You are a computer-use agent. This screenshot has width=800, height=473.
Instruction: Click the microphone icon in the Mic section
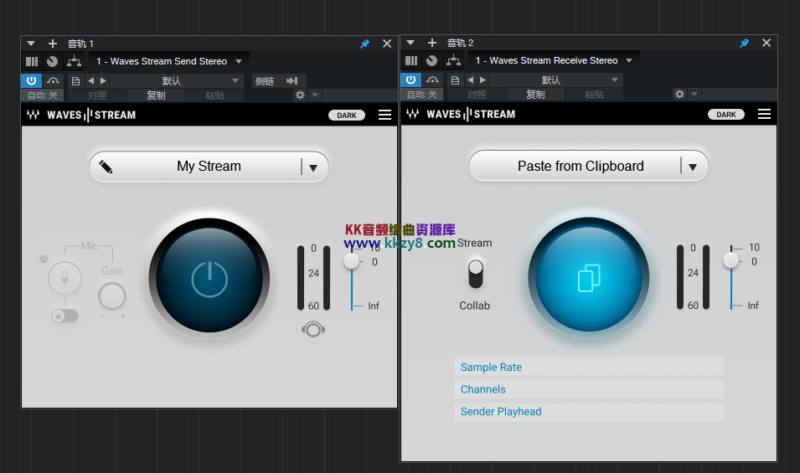[x=65, y=279]
